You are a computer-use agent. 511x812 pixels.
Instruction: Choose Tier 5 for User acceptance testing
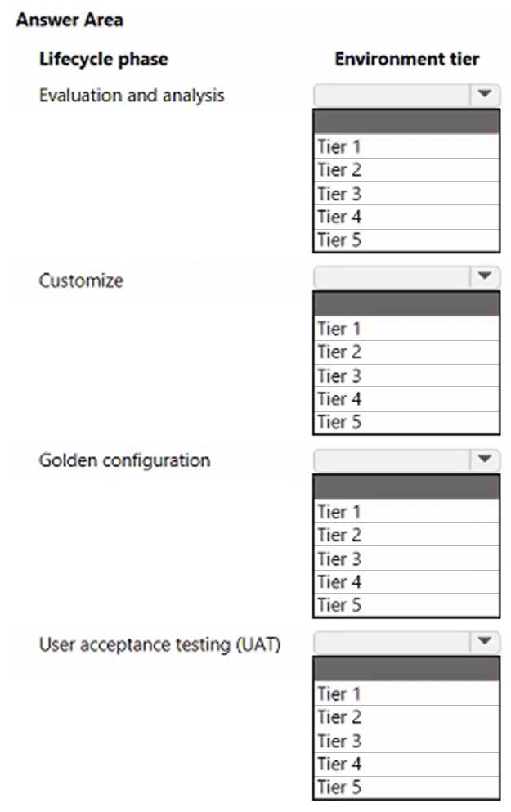[x=406, y=787]
